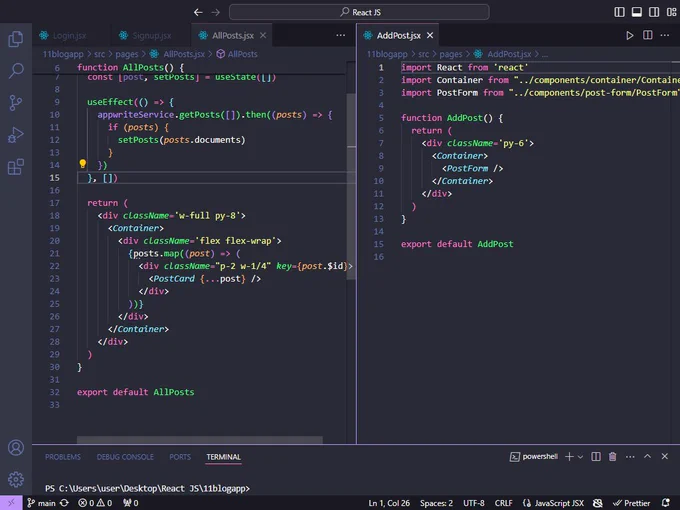The height and width of the screenshot is (510, 680).
Task: Open the terminal launch profile dropdown arrow
Action: (x=580, y=457)
